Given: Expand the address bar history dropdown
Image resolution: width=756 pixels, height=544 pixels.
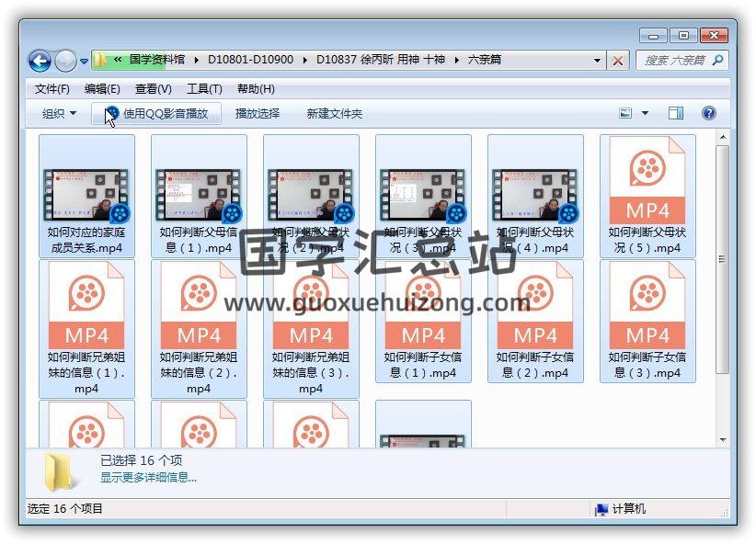Looking at the screenshot, I should point(597,61).
